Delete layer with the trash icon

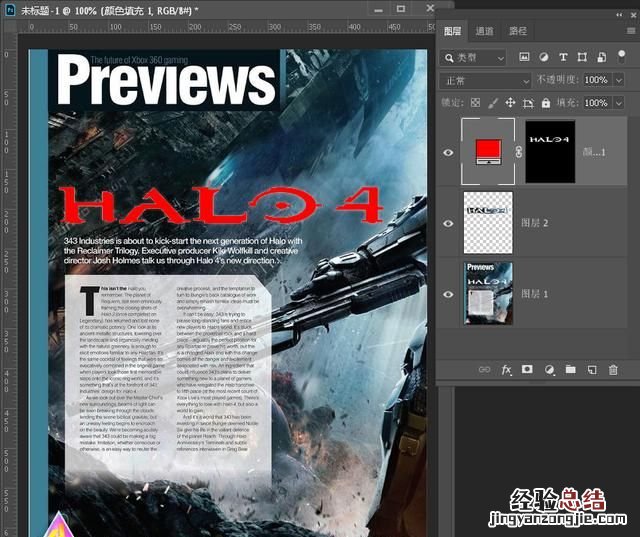coord(613,369)
